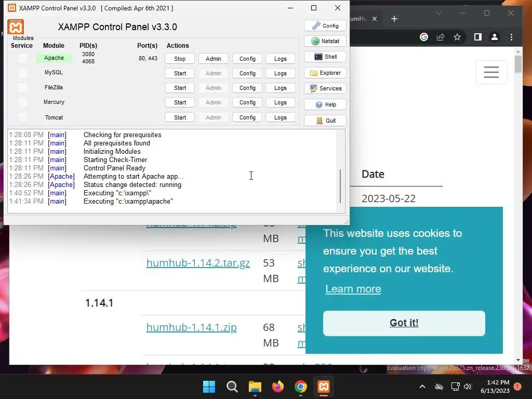Open Netstat from XAMPP side panel
532x399 pixels.
click(325, 41)
